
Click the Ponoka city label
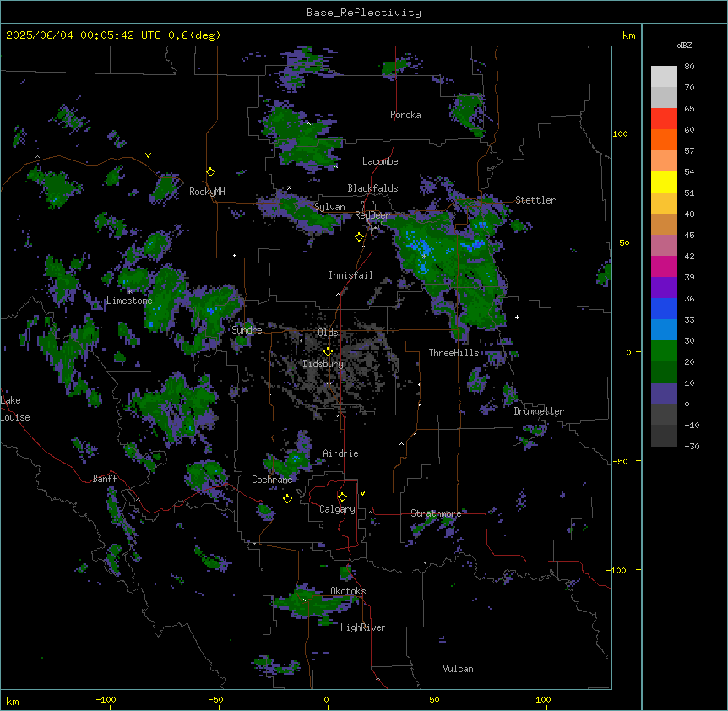click(x=405, y=115)
